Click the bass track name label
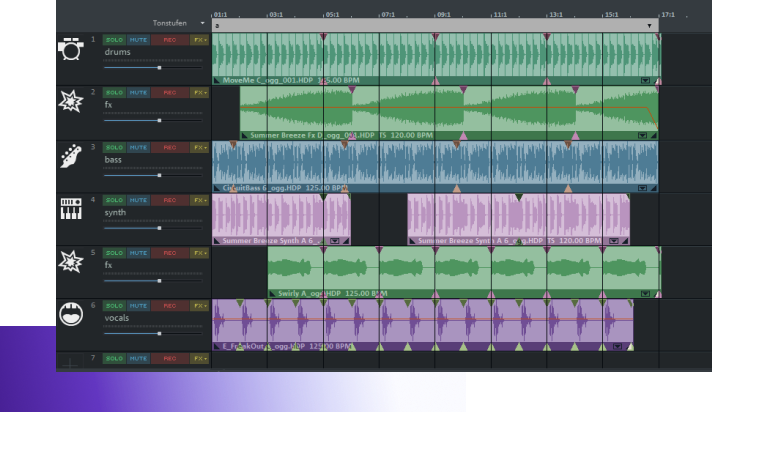Screen dimensions: 774x475 [113, 159]
